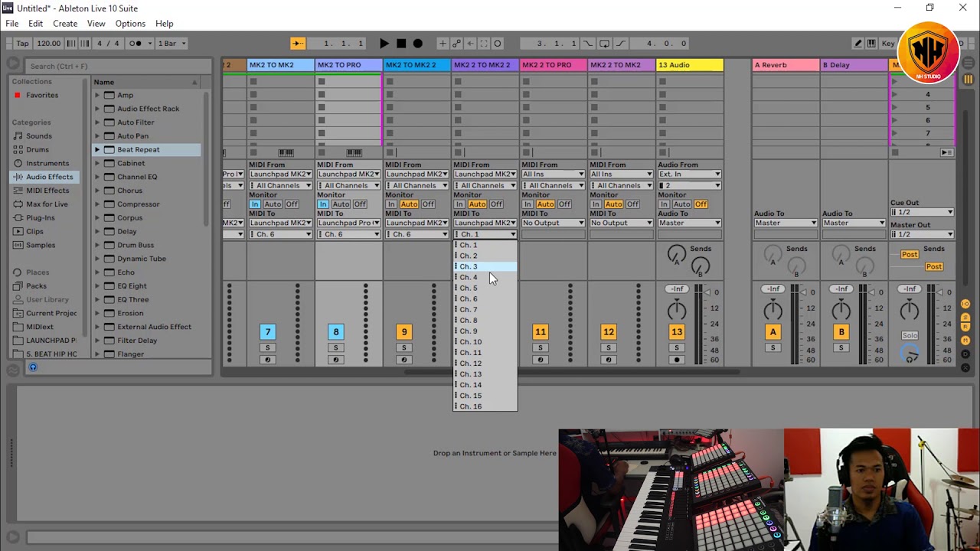Open the Help menu
Screen dimensions: 980x551
tap(164, 24)
